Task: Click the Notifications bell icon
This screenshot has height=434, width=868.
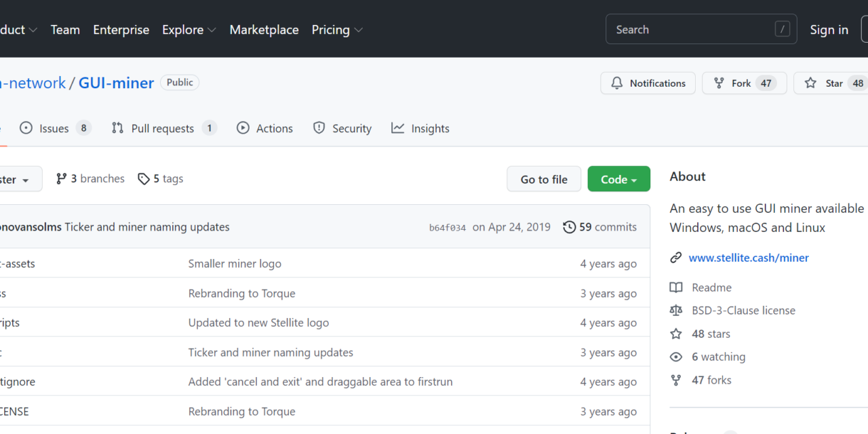Action: [x=616, y=83]
